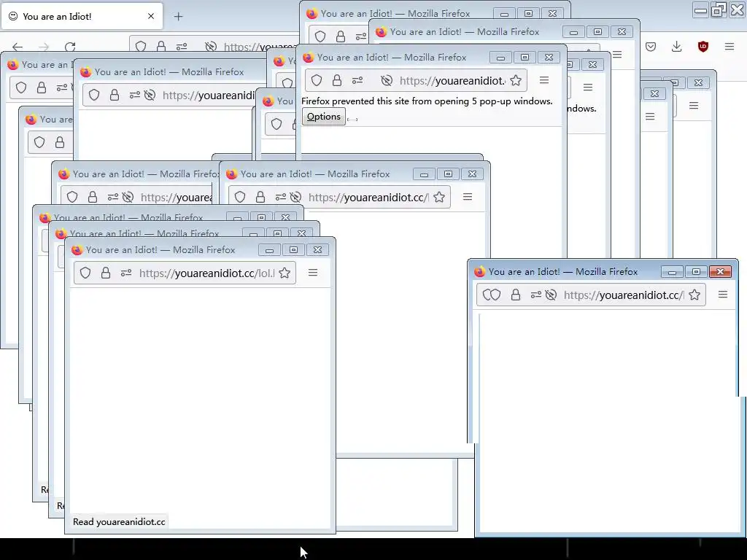The image size is (747, 560).
Task: Click the 'Firefox prevented this site' notification text
Action: click(x=427, y=101)
